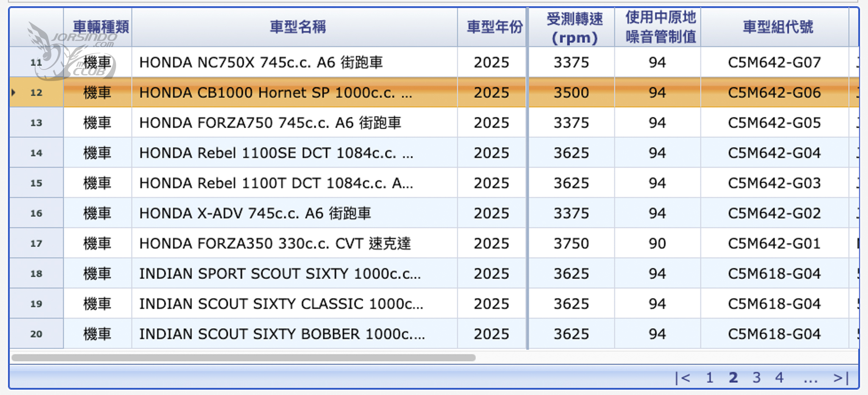
Task: Click code C5M642-G06
Action: coord(774,92)
